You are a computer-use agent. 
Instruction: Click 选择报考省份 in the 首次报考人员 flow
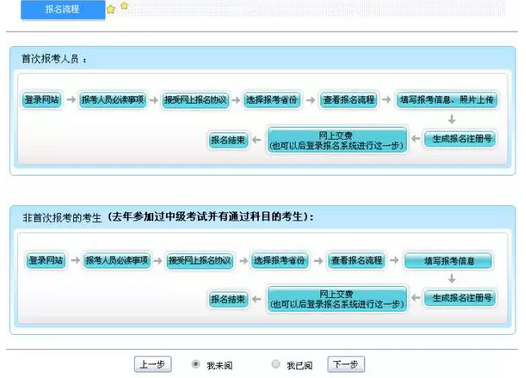272,100
